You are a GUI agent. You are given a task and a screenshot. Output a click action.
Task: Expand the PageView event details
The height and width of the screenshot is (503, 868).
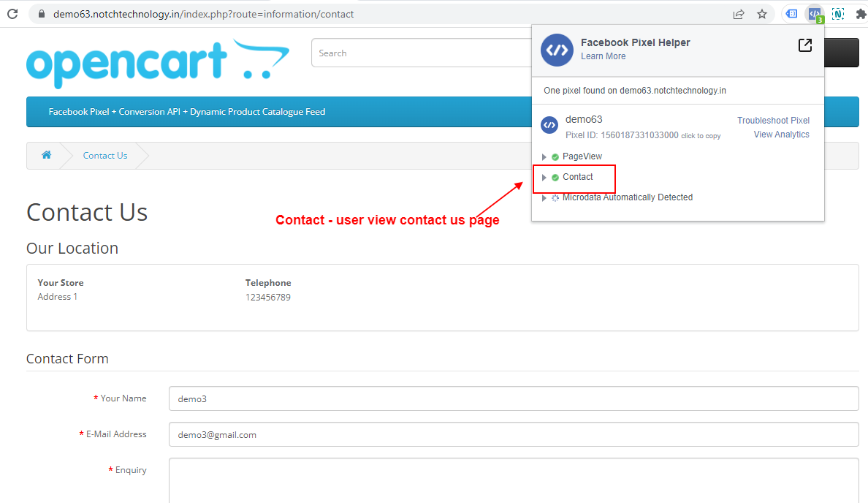(544, 156)
